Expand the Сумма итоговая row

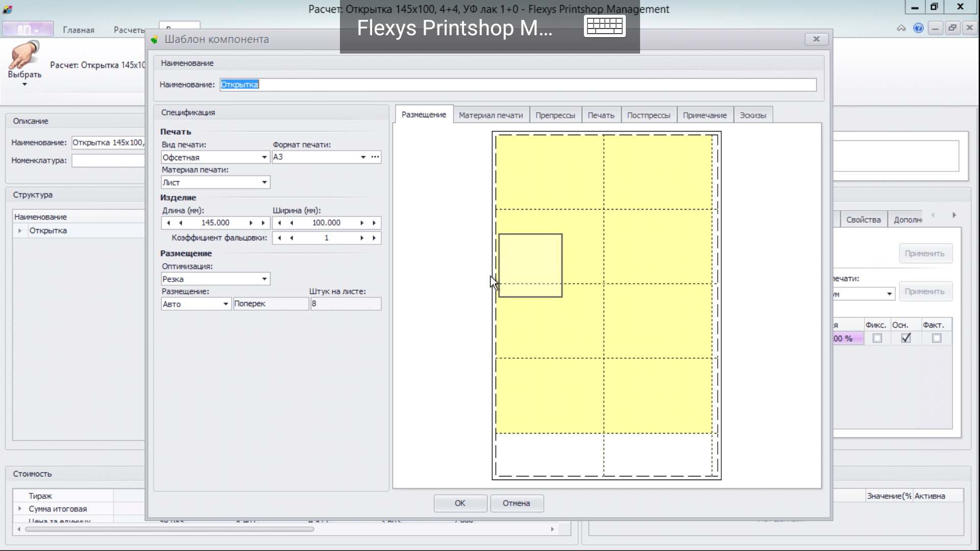click(19, 509)
